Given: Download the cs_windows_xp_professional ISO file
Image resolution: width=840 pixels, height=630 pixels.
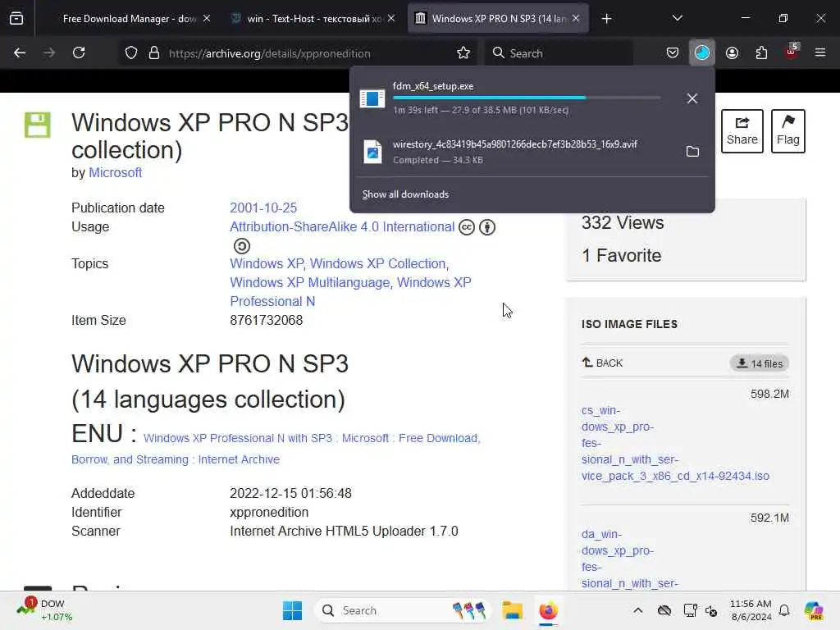Looking at the screenshot, I should click(675, 443).
